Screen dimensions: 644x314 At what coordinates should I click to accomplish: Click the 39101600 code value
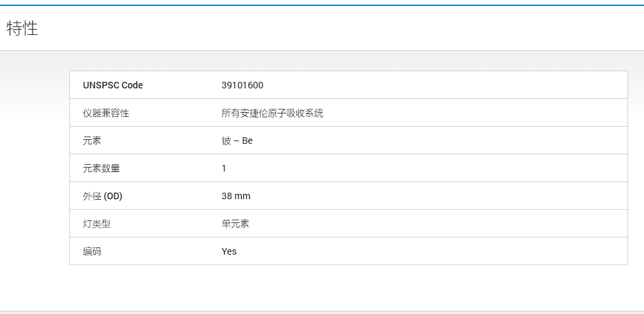pyautogui.click(x=242, y=85)
